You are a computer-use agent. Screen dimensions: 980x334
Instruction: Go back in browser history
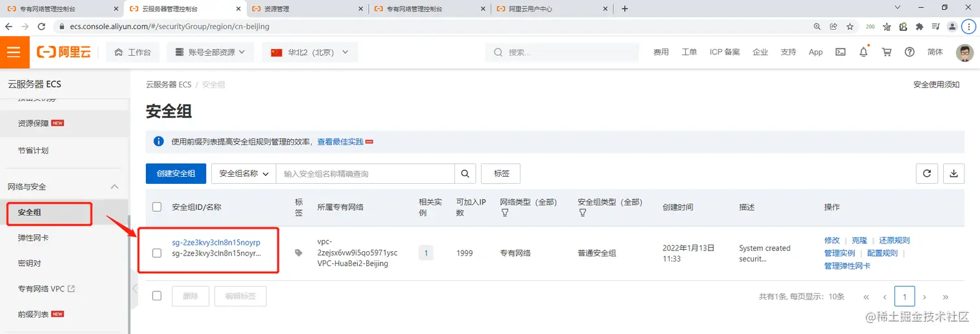[9, 27]
